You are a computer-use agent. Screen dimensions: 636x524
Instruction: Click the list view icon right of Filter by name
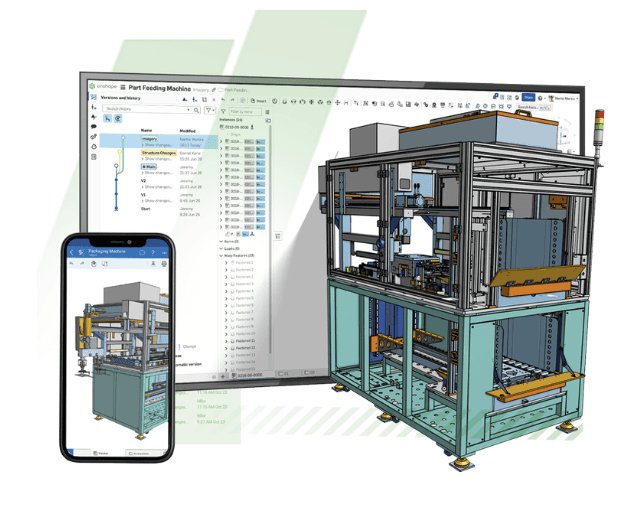coord(267,112)
